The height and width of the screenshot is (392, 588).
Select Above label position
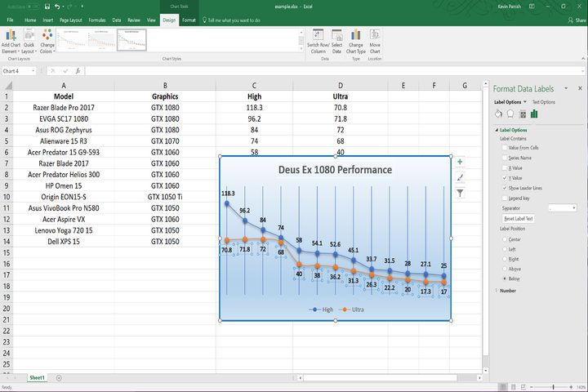click(505, 269)
